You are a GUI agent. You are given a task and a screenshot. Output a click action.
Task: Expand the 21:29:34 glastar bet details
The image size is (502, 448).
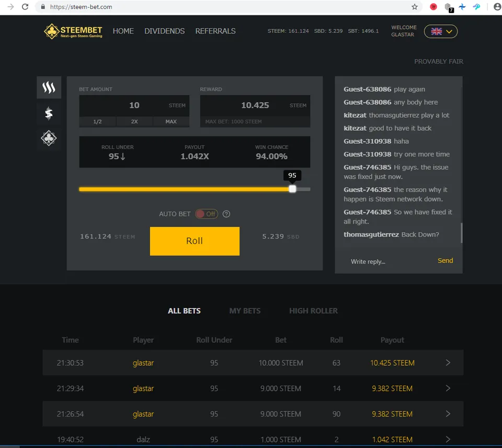(x=448, y=388)
